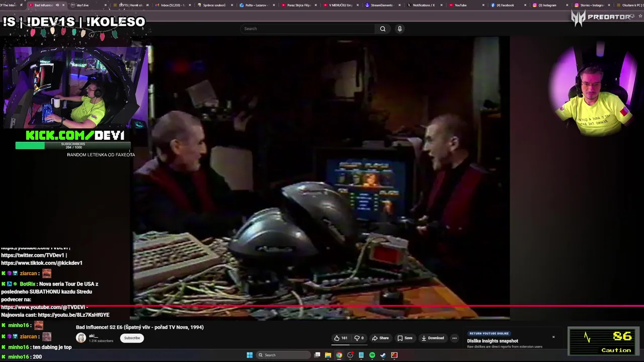This screenshot has width=644, height=362.
Task: Click the minho16 message 'ten dabing je top'
Action: pyautogui.click(x=53, y=347)
